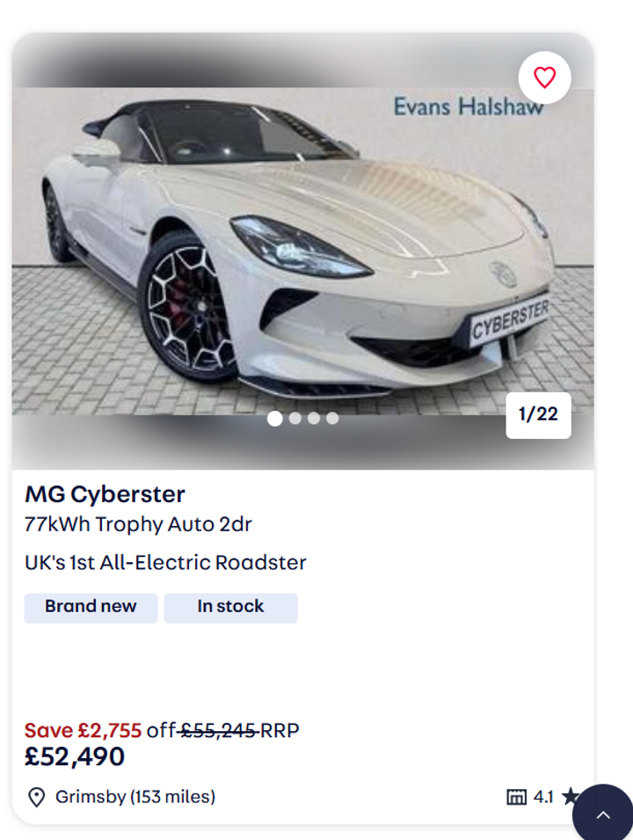Screen dimensions: 633x840
Task: Click the 77kWh Trophy Auto 2dr subtitle
Action: pos(138,524)
